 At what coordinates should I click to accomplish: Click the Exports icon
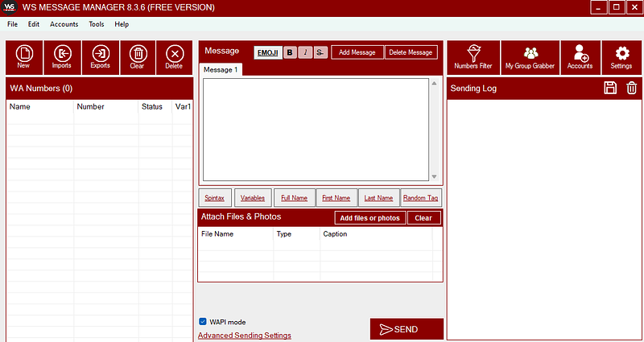100,57
